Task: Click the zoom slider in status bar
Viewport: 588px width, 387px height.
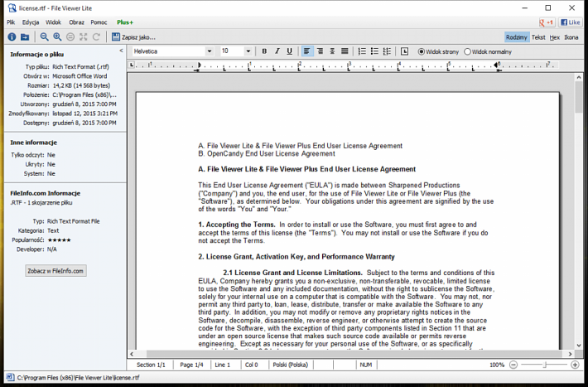Action: (544, 365)
